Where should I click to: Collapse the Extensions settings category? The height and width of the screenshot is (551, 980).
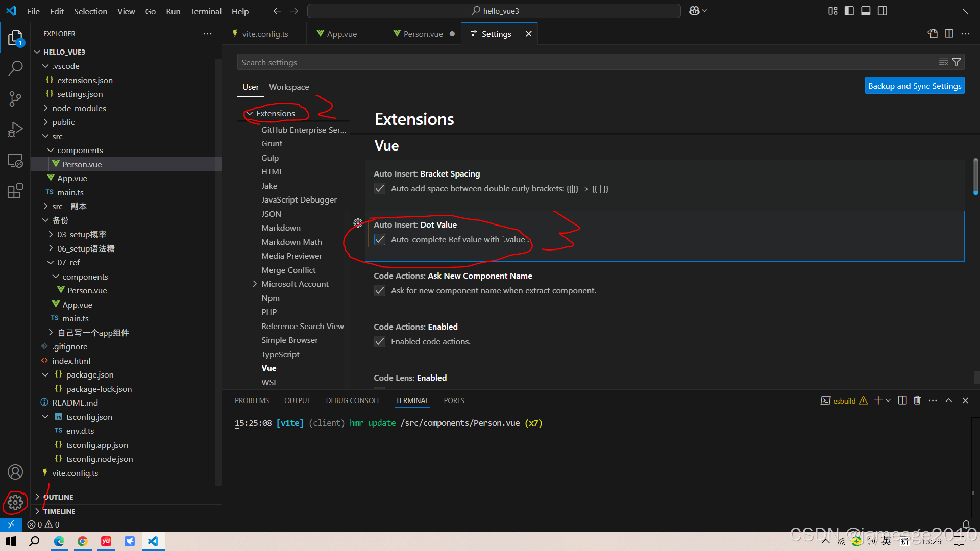point(250,113)
